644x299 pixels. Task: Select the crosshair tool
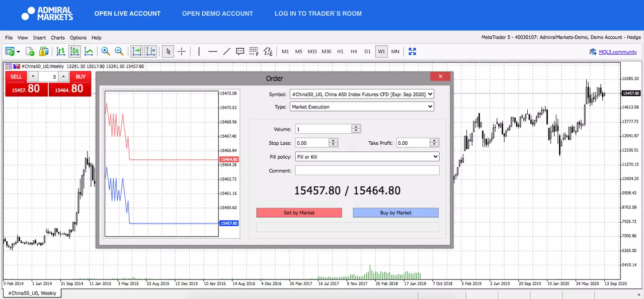[x=182, y=51]
